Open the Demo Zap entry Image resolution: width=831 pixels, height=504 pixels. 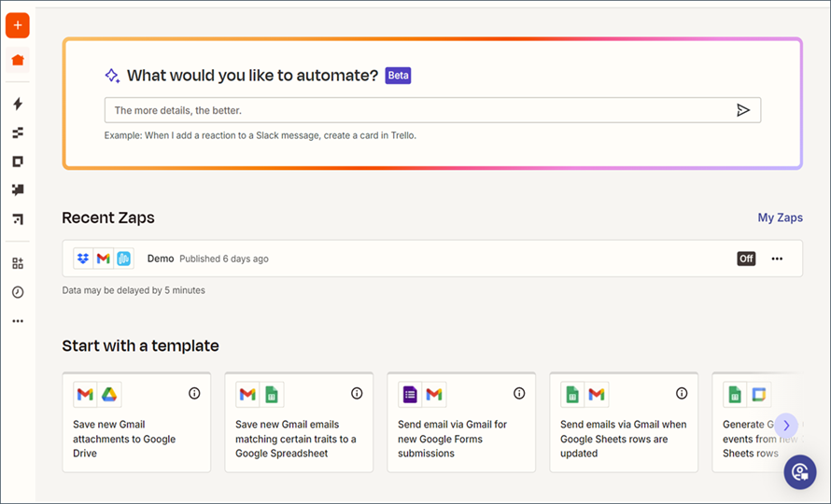(x=161, y=259)
